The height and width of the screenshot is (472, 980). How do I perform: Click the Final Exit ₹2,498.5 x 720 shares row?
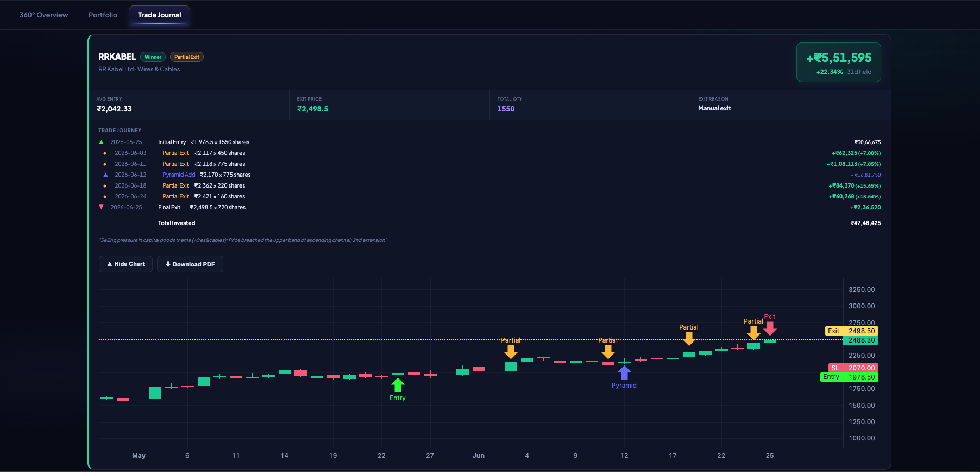(x=489, y=207)
